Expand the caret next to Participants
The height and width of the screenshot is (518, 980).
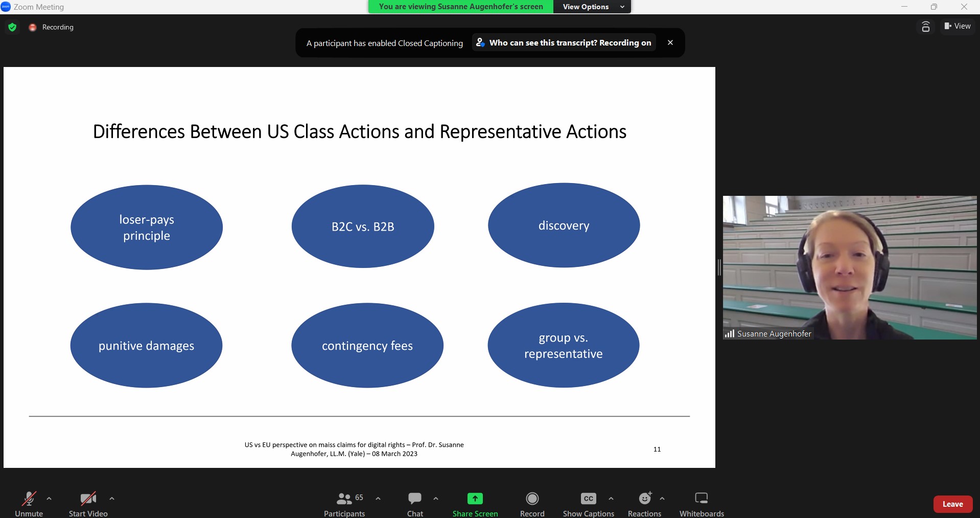click(x=378, y=499)
